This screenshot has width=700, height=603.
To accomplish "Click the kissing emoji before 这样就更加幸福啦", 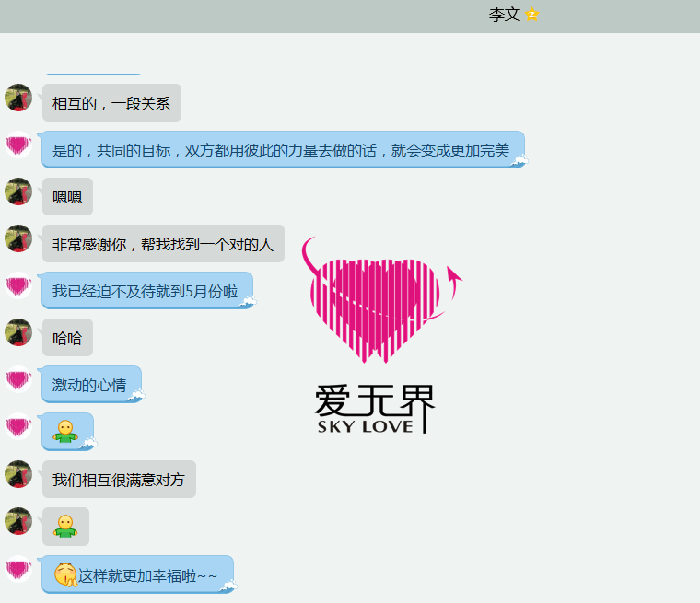I will [64, 575].
